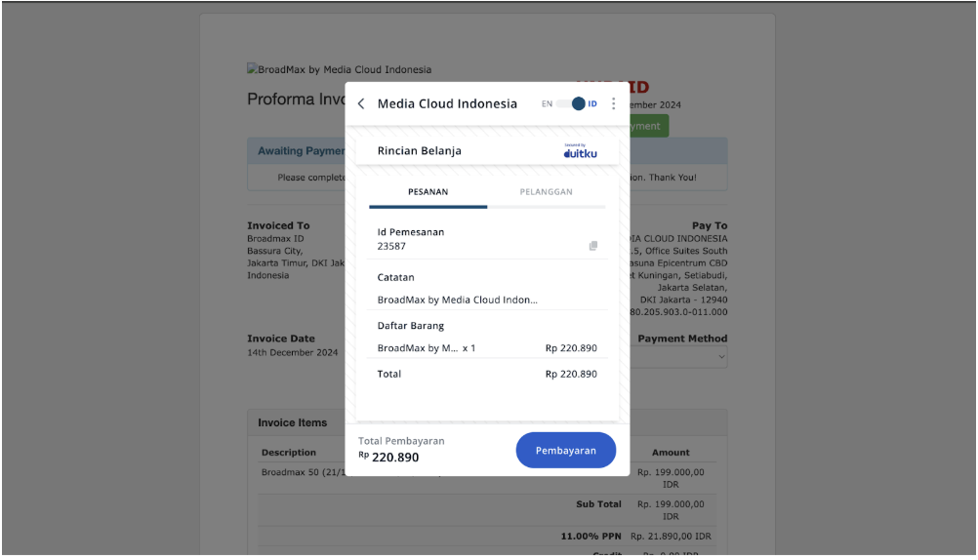Click the order ID number 23587
Image resolution: width=978 pixels, height=560 pixels.
point(391,247)
